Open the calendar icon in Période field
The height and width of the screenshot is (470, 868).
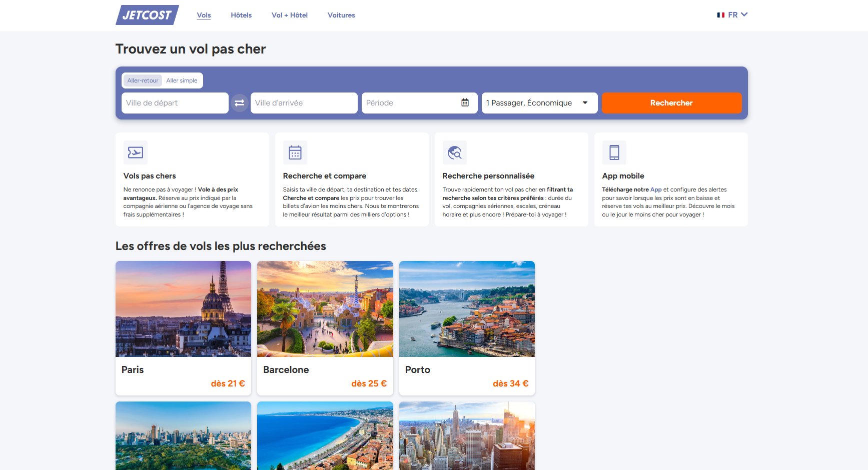[x=465, y=102]
